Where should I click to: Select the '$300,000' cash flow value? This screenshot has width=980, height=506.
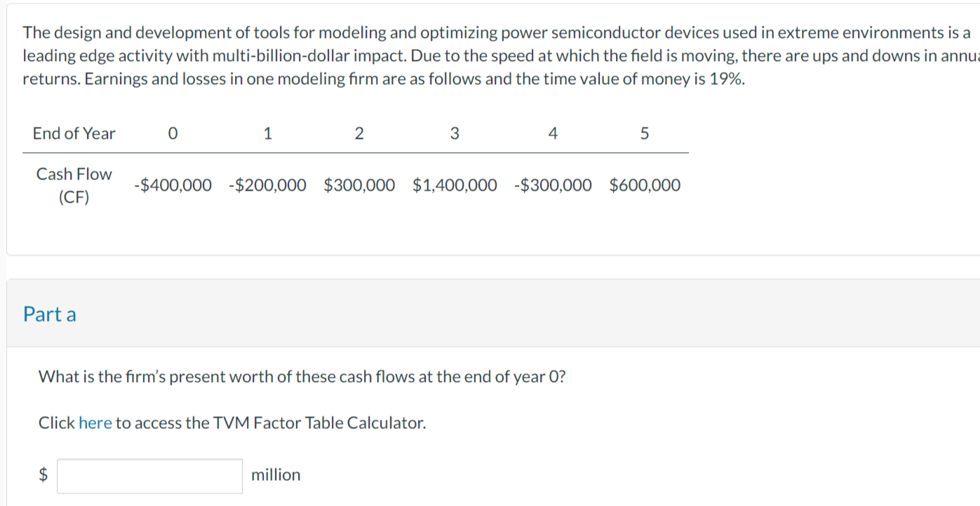359,185
